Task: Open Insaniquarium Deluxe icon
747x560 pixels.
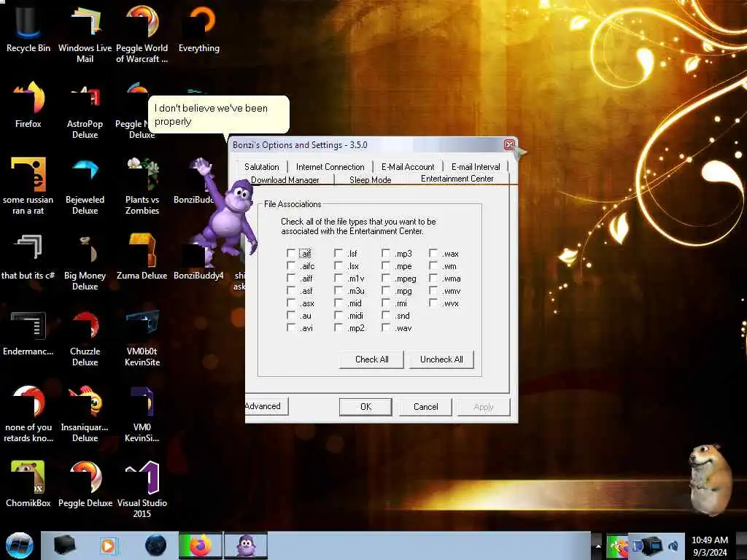Action: [85, 413]
